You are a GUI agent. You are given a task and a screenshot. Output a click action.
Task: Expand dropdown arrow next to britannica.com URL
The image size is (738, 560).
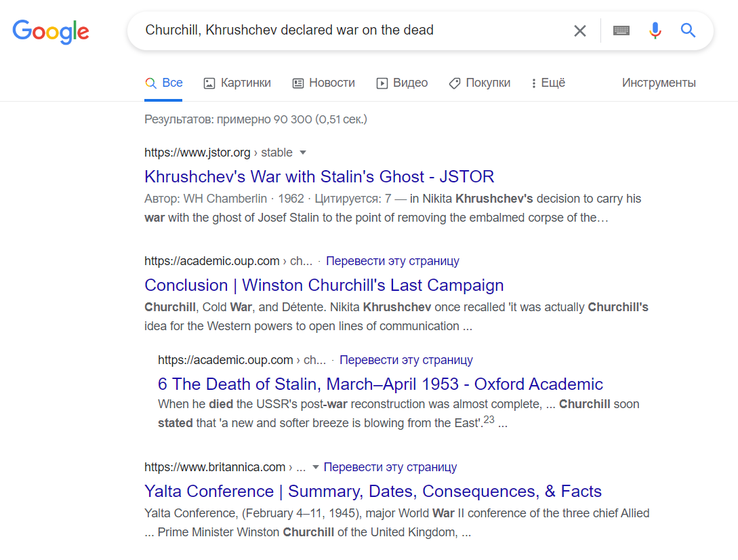tap(315, 467)
